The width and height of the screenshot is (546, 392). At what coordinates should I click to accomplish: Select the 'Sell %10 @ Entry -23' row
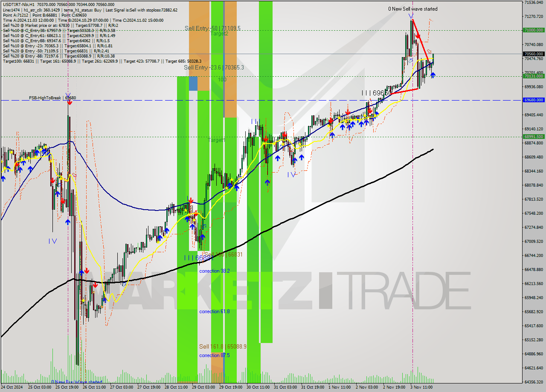(58, 46)
